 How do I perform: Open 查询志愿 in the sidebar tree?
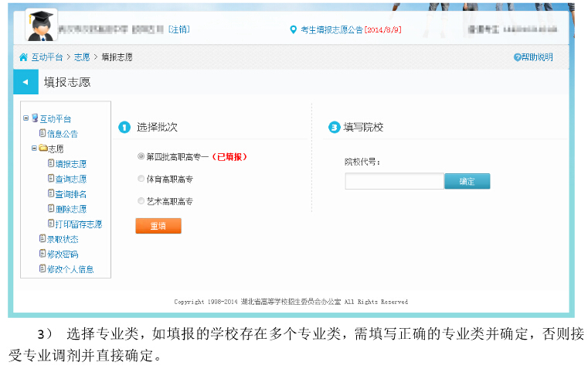pyautogui.click(x=70, y=179)
